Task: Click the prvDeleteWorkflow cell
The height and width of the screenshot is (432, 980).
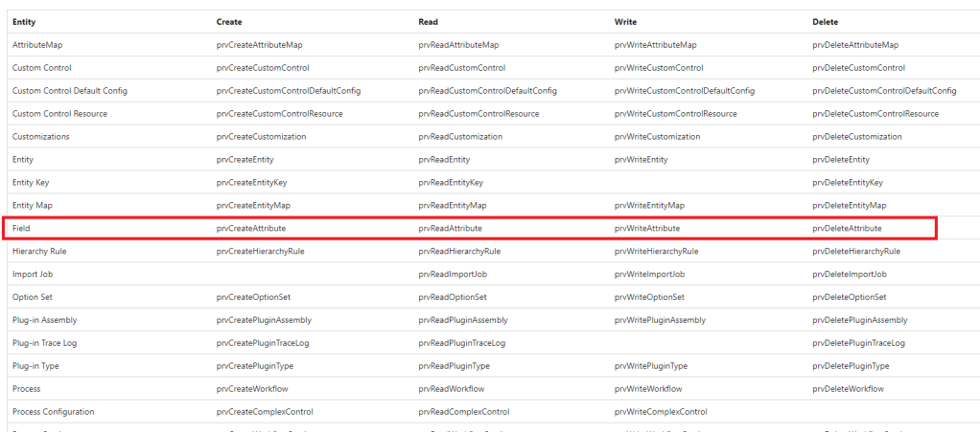Action: point(848,389)
